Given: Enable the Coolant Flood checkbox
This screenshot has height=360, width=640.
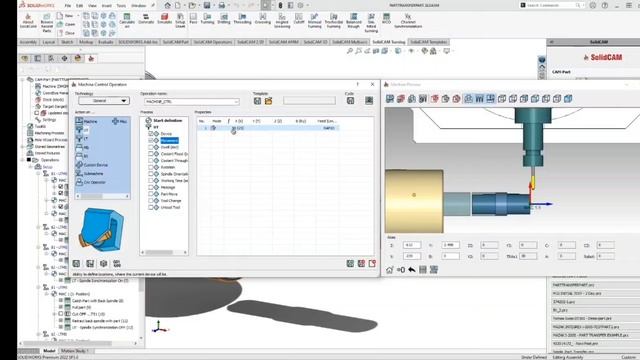Looking at the screenshot, I should (x=151, y=154).
